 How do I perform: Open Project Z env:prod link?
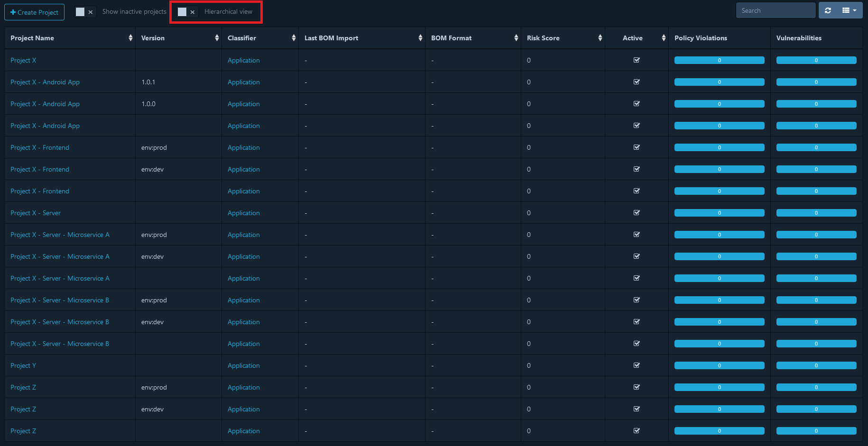[x=23, y=387]
